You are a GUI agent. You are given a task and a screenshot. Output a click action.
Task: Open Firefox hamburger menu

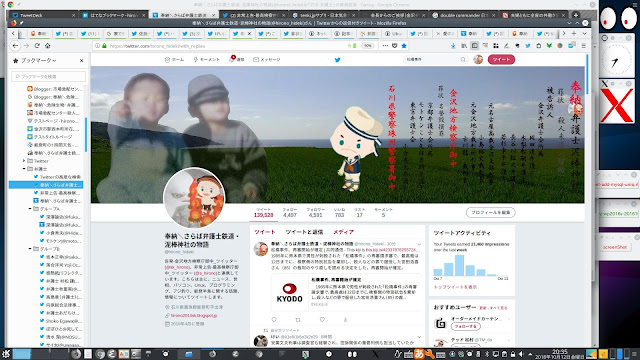[x=584, y=46]
